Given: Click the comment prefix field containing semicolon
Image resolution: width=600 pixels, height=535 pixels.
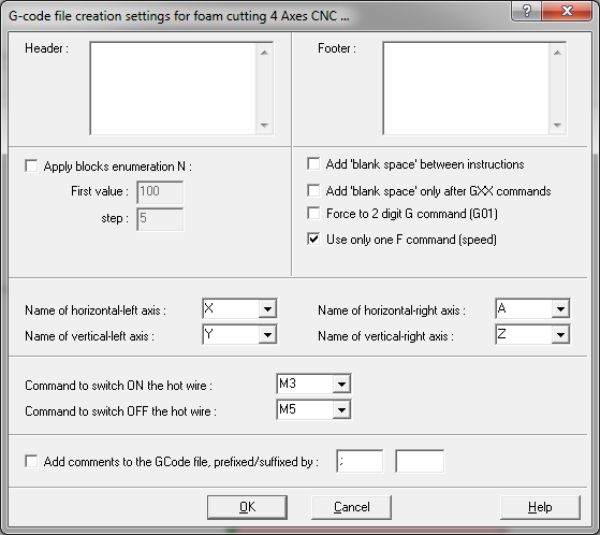Looking at the screenshot, I should [360, 462].
